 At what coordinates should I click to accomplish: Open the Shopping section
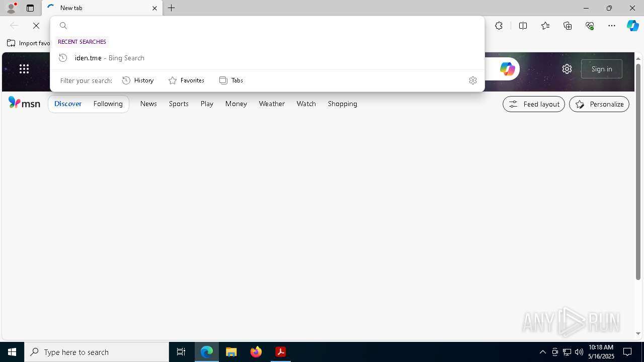point(343,104)
